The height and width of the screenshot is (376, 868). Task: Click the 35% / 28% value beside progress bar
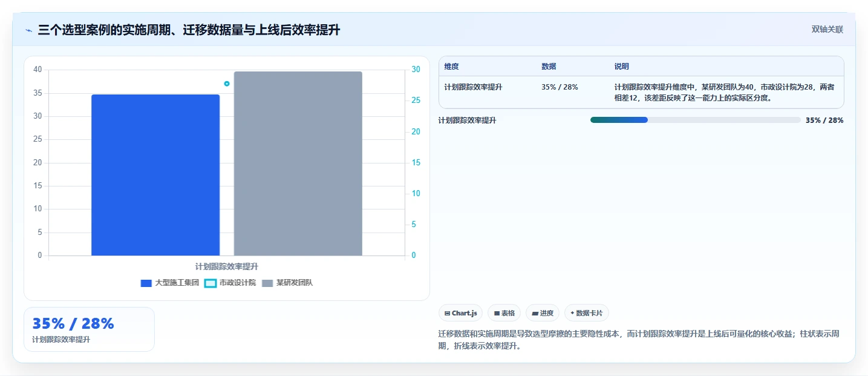tap(824, 120)
